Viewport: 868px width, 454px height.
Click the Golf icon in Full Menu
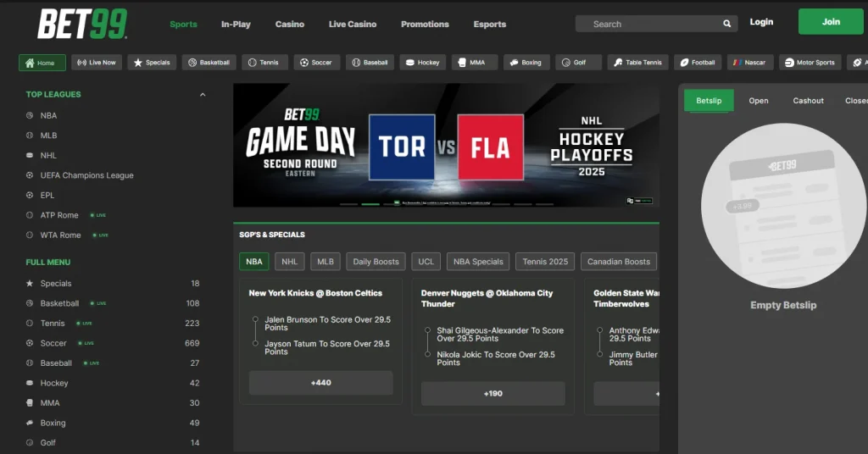(x=30, y=442)
